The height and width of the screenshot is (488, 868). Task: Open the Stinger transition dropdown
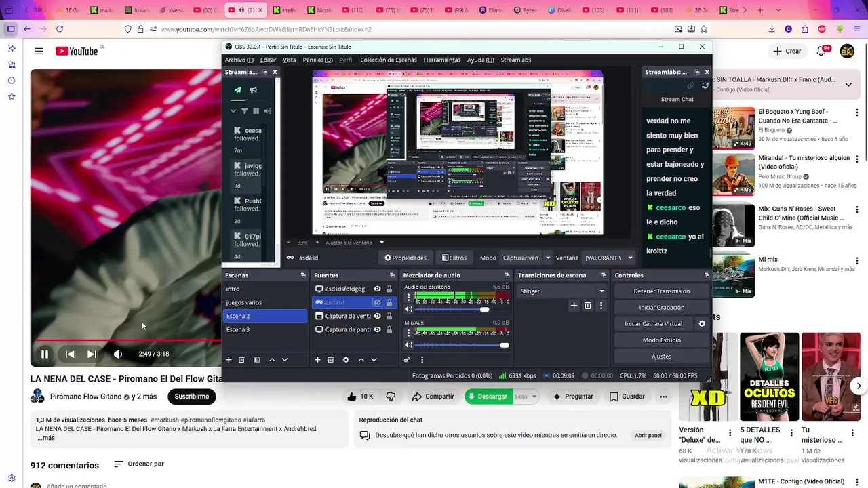pyautogui.click(x=562, y=291)
